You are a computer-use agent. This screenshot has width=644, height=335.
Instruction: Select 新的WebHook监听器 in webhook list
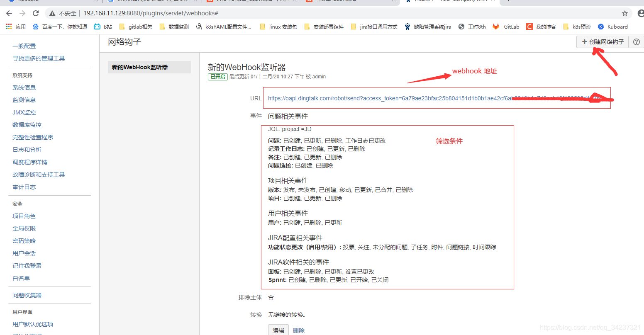tap(149, 67)
